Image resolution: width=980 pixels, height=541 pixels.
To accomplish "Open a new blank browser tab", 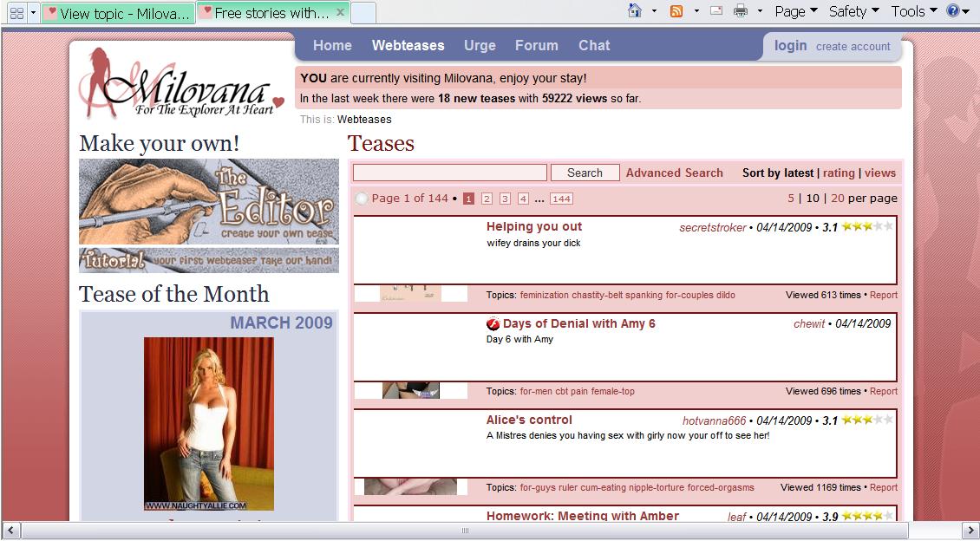I will point(363,13).
